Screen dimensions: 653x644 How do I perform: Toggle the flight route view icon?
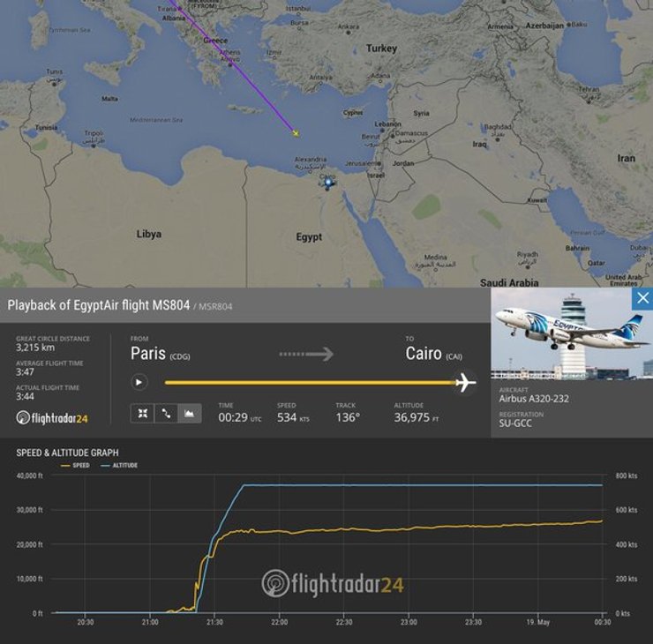point(166,413)
